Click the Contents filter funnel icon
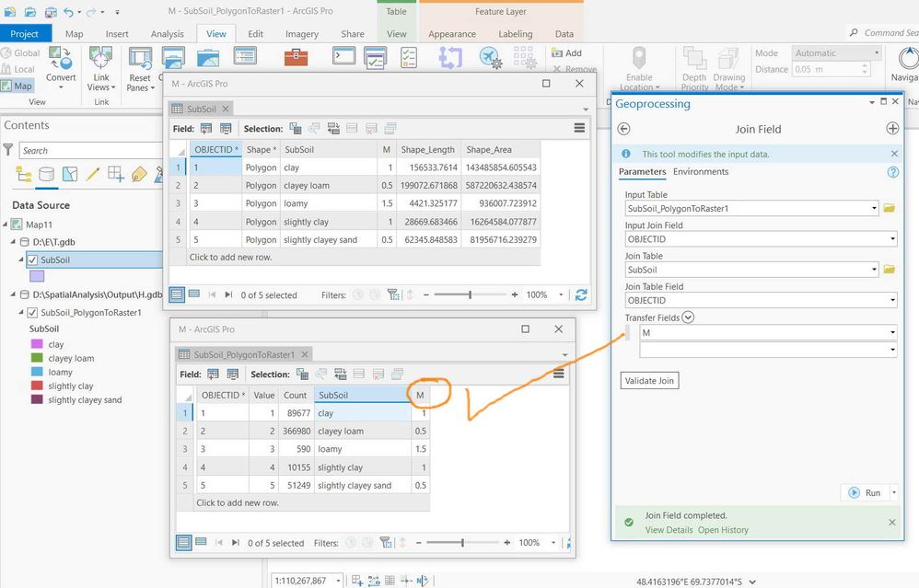 (8, 150)
